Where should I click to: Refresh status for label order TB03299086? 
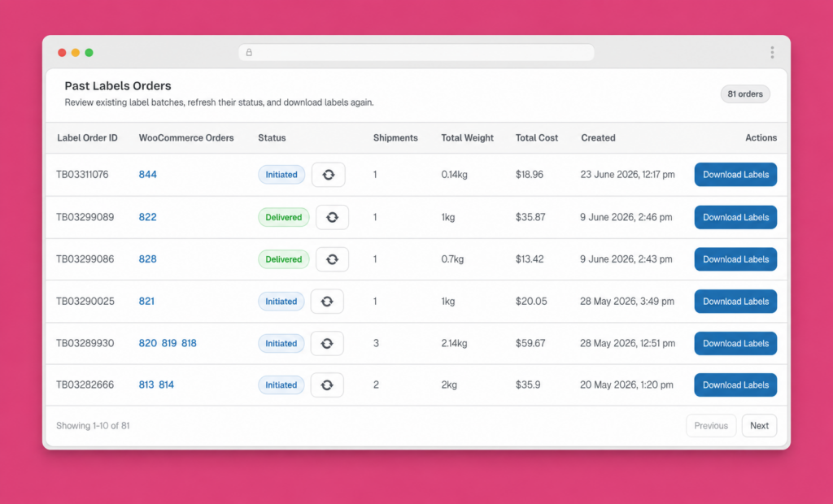(x=332, y=259)
